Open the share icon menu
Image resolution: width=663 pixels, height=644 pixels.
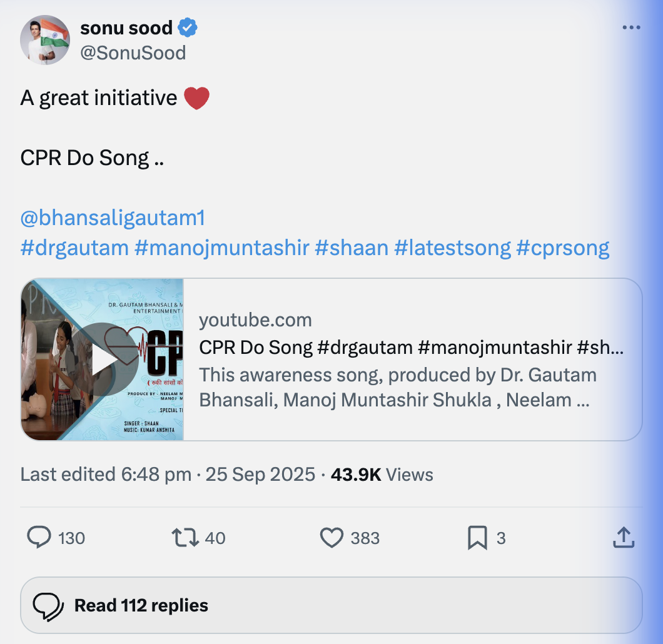(624, 538)
